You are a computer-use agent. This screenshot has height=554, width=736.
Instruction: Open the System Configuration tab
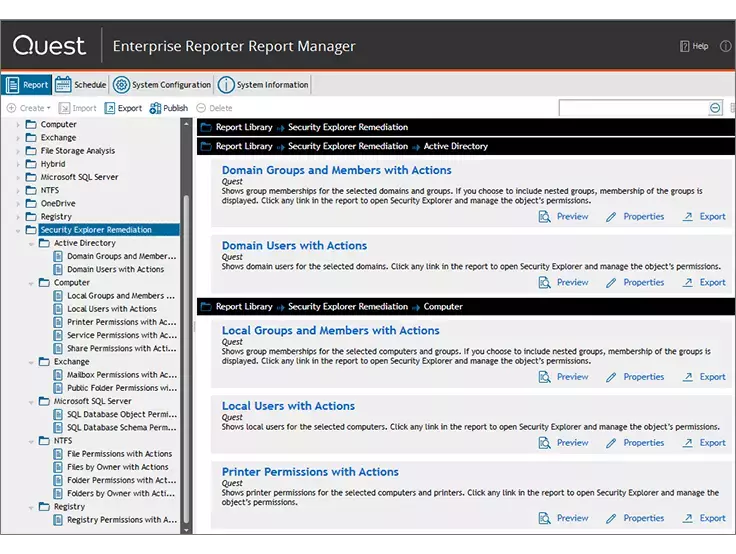click(162, 85)
